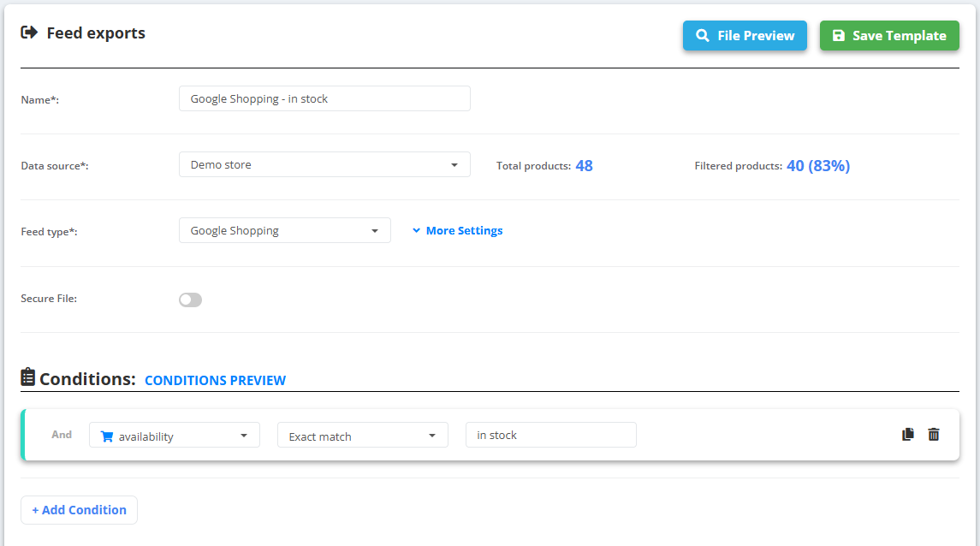This screenshot has width=980, height=546.
Task: Click the 'in stock' value field
Action: [x=550, y=435]
